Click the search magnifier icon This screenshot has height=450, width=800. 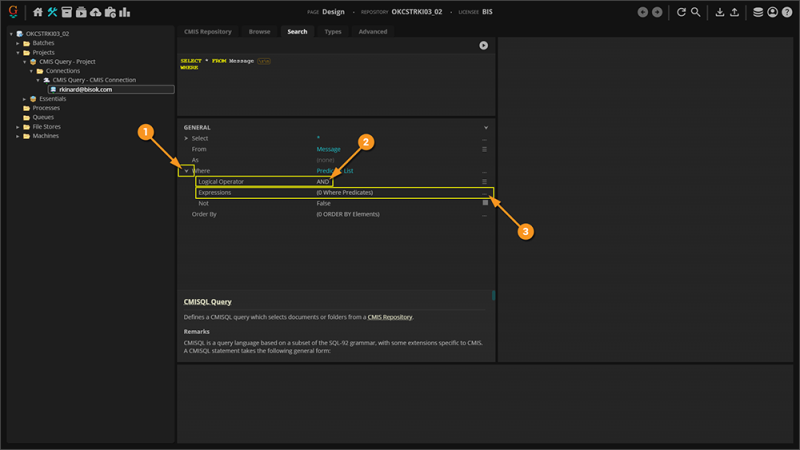click(x=695, y=12)
